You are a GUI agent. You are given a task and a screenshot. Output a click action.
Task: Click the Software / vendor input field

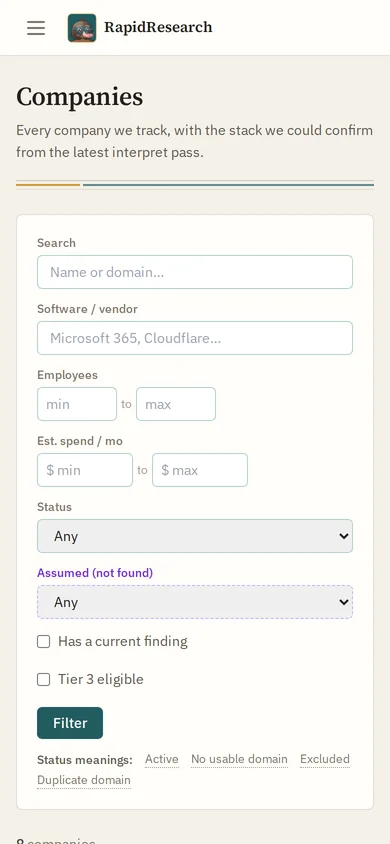point(195,338)
